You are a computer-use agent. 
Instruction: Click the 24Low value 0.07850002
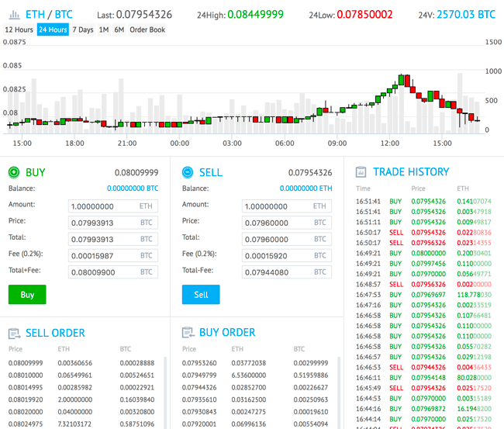pos(364,15)
